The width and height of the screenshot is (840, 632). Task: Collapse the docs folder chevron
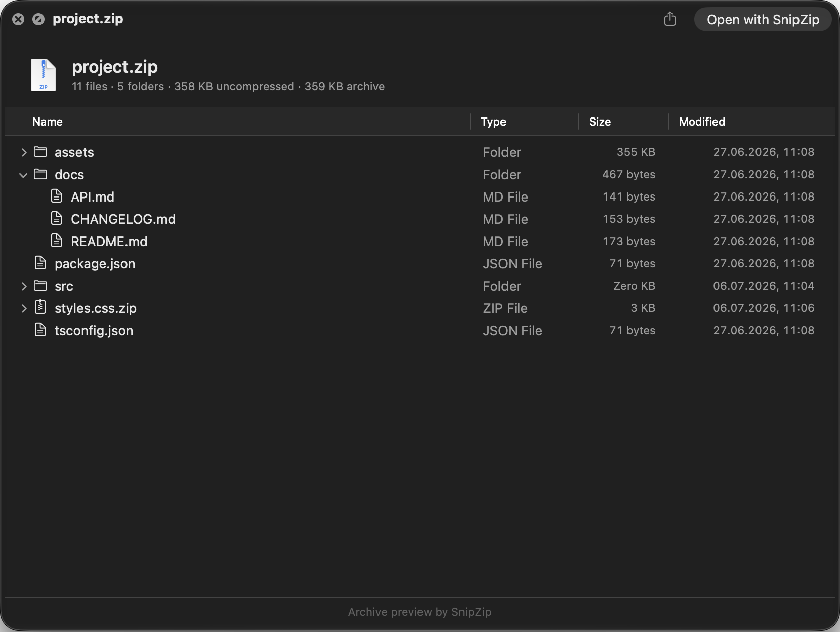[23, 175]
